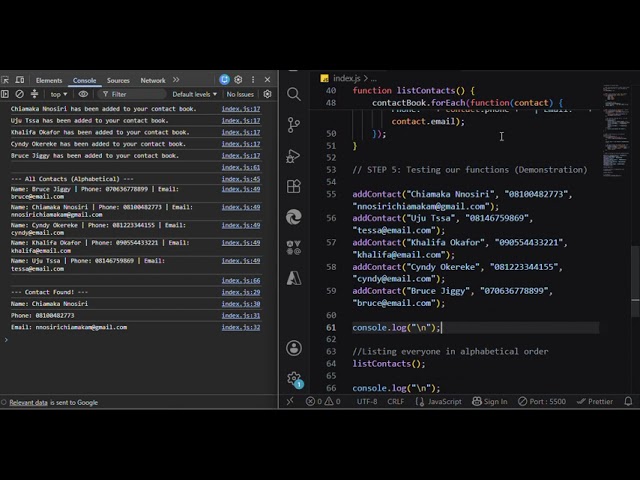Click the console prompt arrow
The width and height of the screenshot is (640, 480).
tap(6, 340)
